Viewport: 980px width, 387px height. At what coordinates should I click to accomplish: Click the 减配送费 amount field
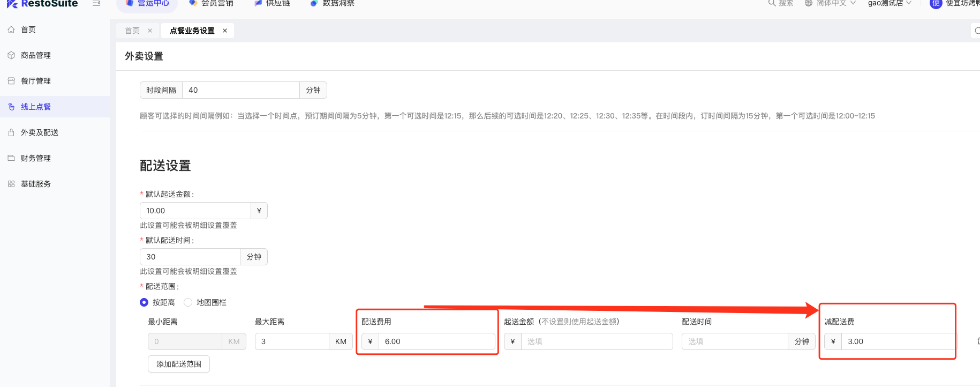click(899, 341)
